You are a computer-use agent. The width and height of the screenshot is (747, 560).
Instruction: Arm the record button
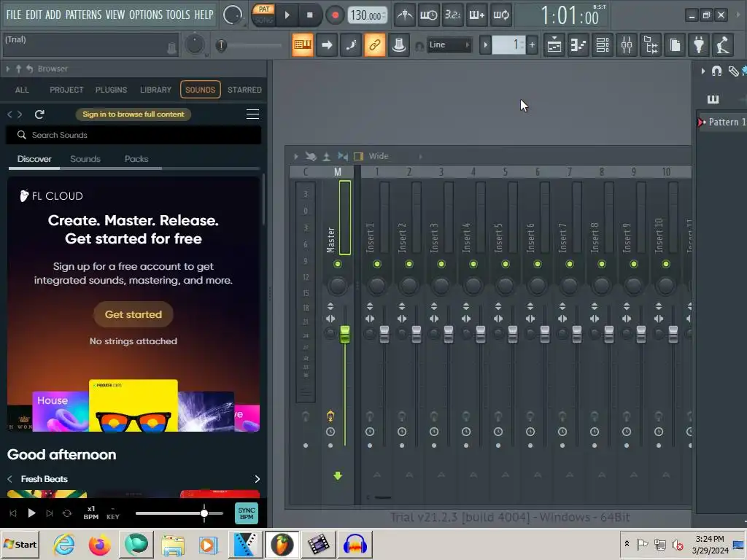pos(335,15)
